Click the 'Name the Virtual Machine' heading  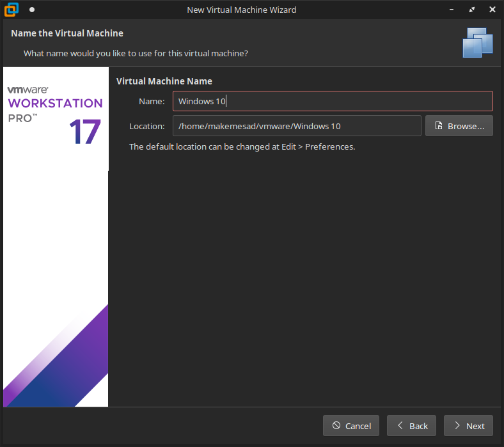pyautogui.click(x=67, y=33)
